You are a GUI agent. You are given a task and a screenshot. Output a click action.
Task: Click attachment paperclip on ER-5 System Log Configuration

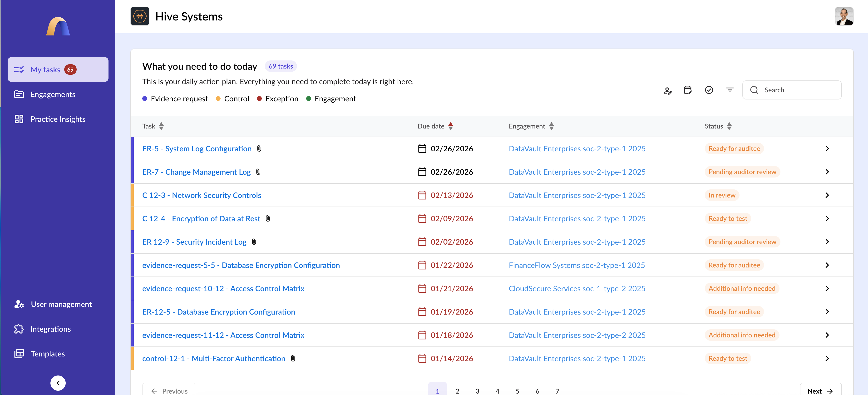click(259, 149)
